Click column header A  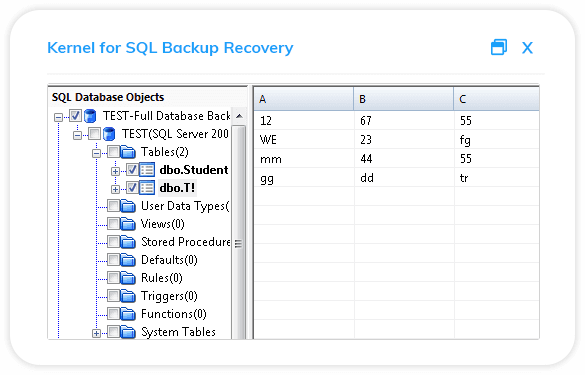click(304, 99)
